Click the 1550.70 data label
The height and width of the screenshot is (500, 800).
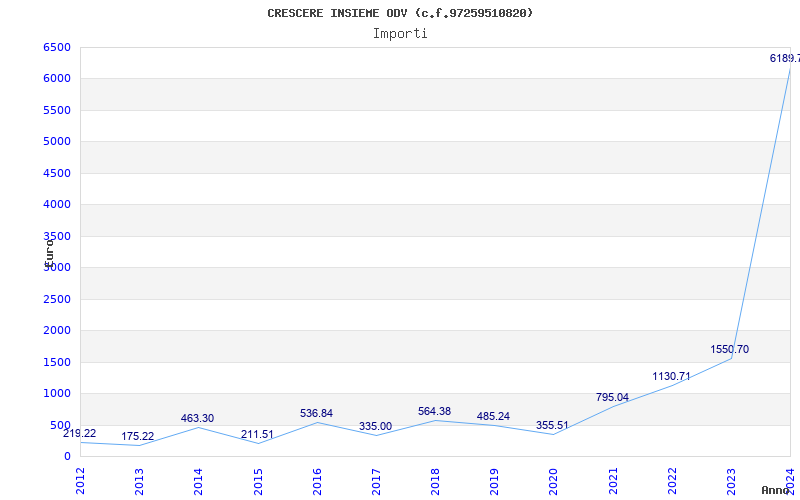tap(729, 349)
